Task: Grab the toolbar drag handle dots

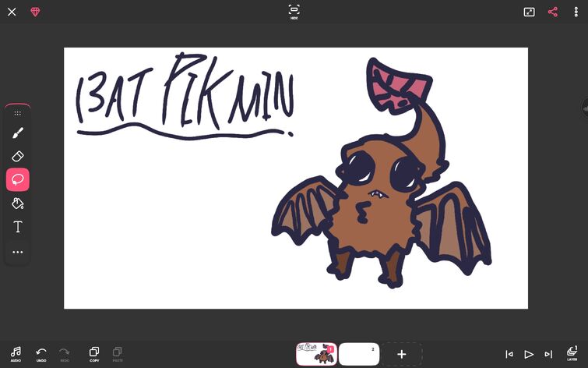Action: [x=18, y=113]
